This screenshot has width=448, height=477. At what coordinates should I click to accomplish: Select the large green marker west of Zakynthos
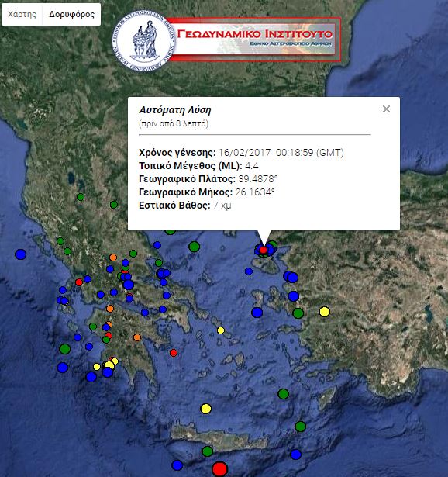pyautogui.click(x=65, y=348)
